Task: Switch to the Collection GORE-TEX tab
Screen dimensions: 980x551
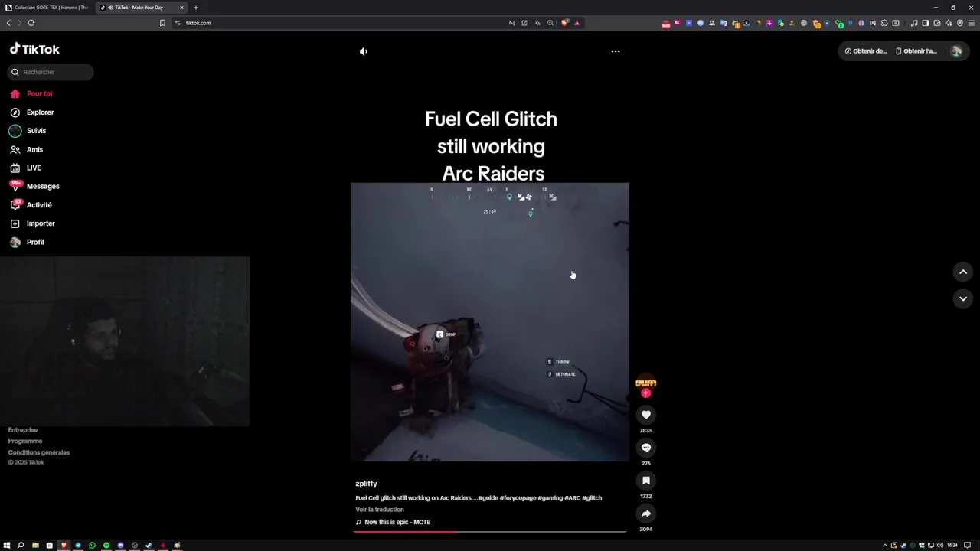Action: pos(47,8)
